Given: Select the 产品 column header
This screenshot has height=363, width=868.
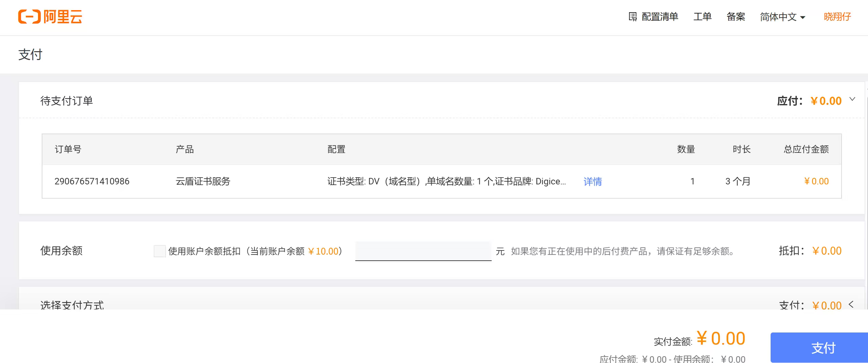Looking at the screenshot, I should click(185, 149).
